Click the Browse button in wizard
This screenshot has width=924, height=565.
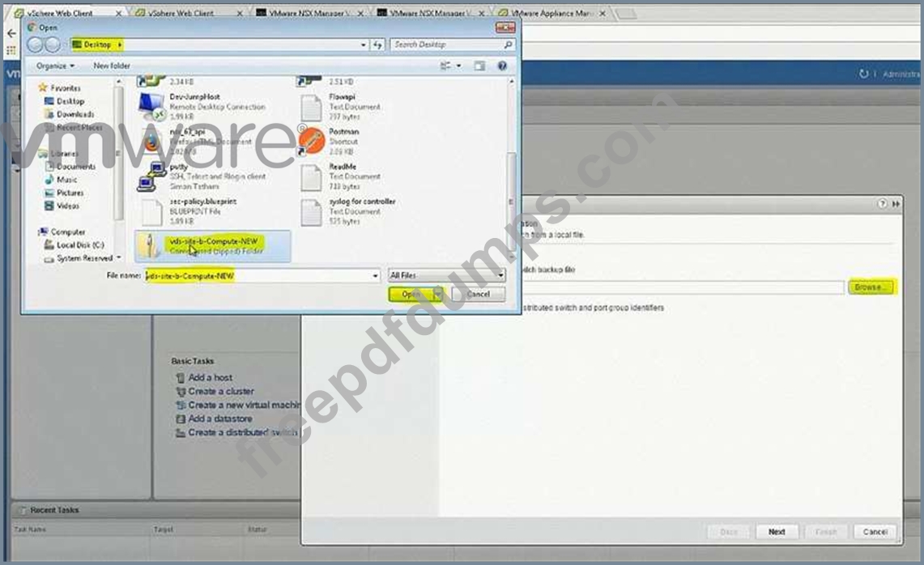[870, 287]
